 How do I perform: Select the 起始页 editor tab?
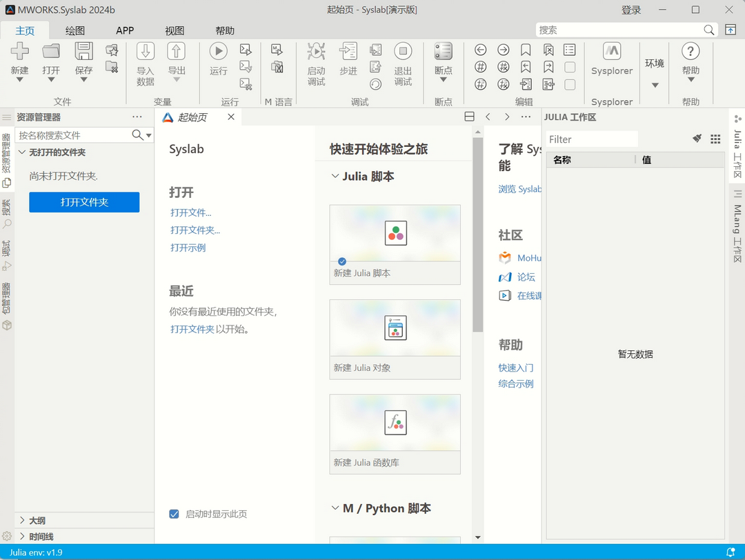[199, 117]
